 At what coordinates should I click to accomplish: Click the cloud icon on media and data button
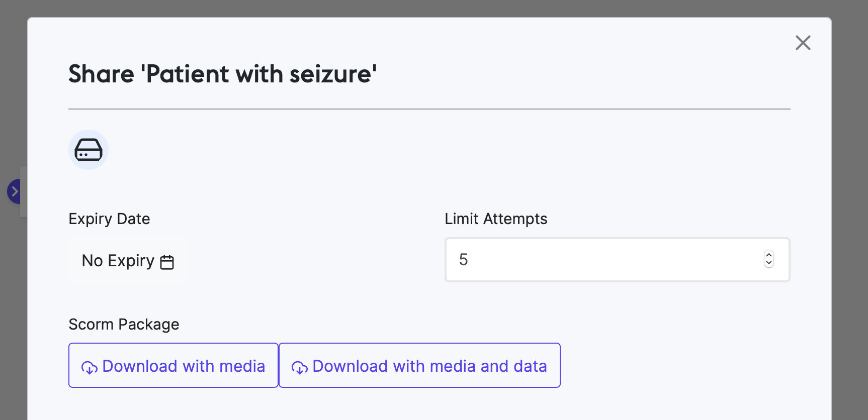point(300,368)
